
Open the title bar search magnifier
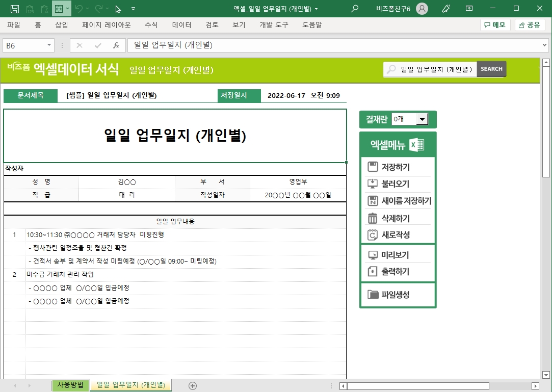355,9
